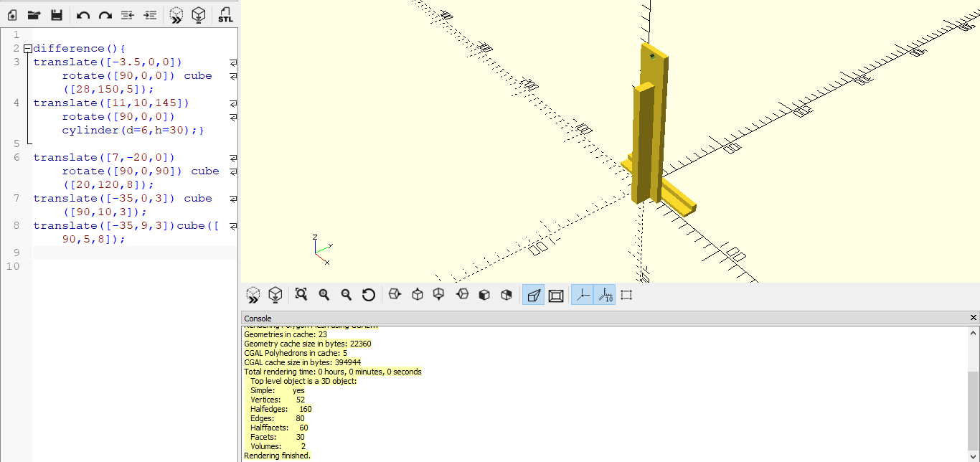
Task: Zoom in on the 3D view
Action: click(324, 295)
